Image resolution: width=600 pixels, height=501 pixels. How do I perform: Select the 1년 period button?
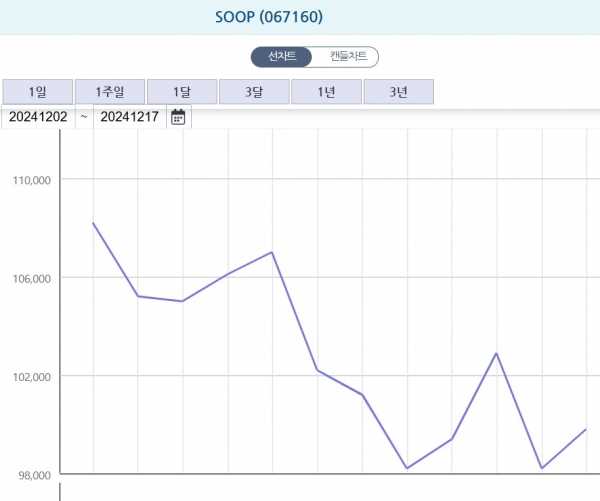(326, 91)
